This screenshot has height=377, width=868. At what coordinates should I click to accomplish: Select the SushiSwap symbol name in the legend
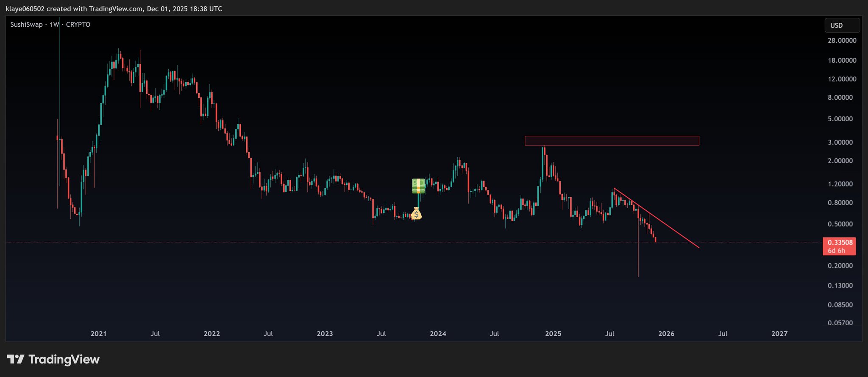26,25
